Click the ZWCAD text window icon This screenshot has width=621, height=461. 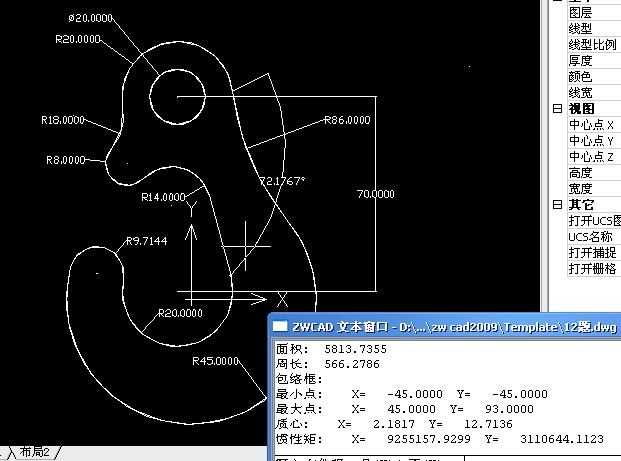(280, 327)
